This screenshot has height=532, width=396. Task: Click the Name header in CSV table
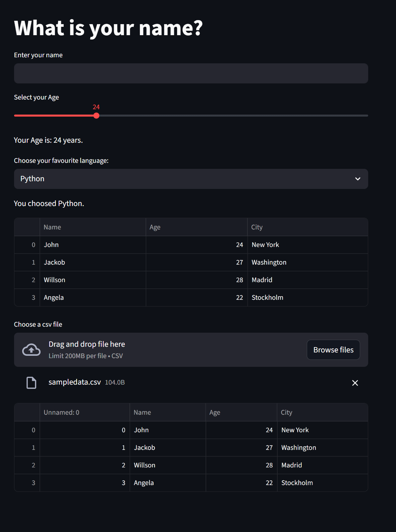[167, 412]
